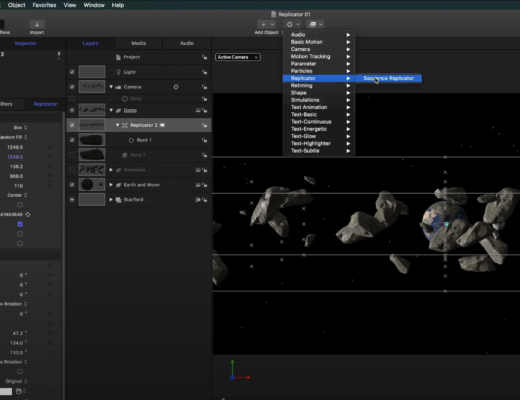Click the Add Object plus icon
The image size is (520, 400).
263,24
